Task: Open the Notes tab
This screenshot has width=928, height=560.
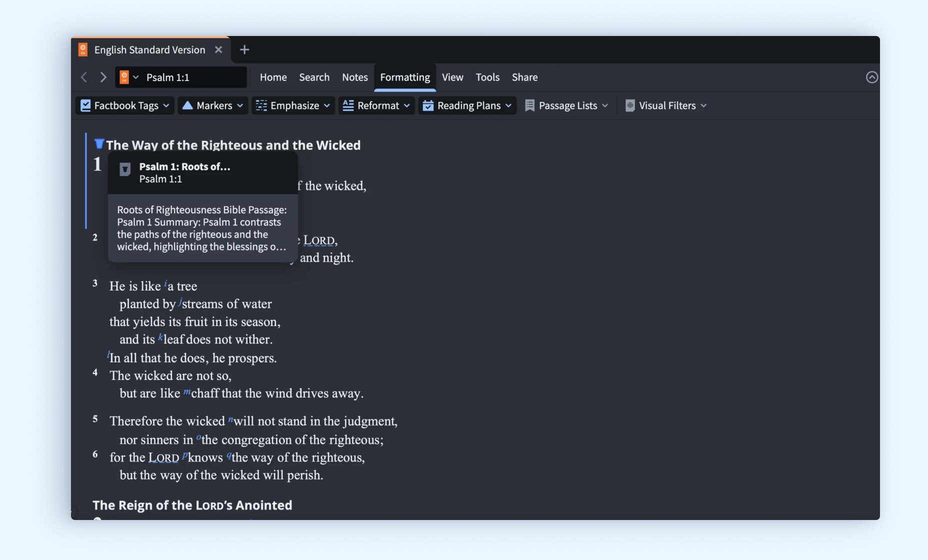Action: 355,77
